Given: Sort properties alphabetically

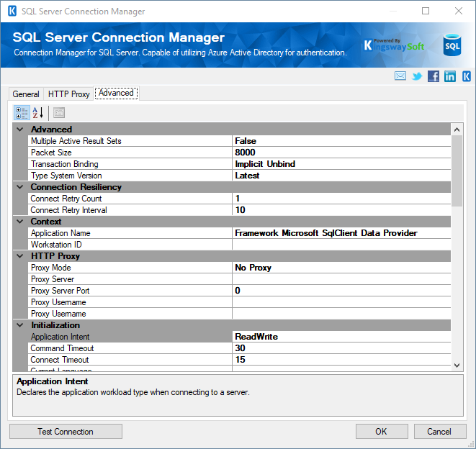Looking at the screenshot, I should click(38, 112).
